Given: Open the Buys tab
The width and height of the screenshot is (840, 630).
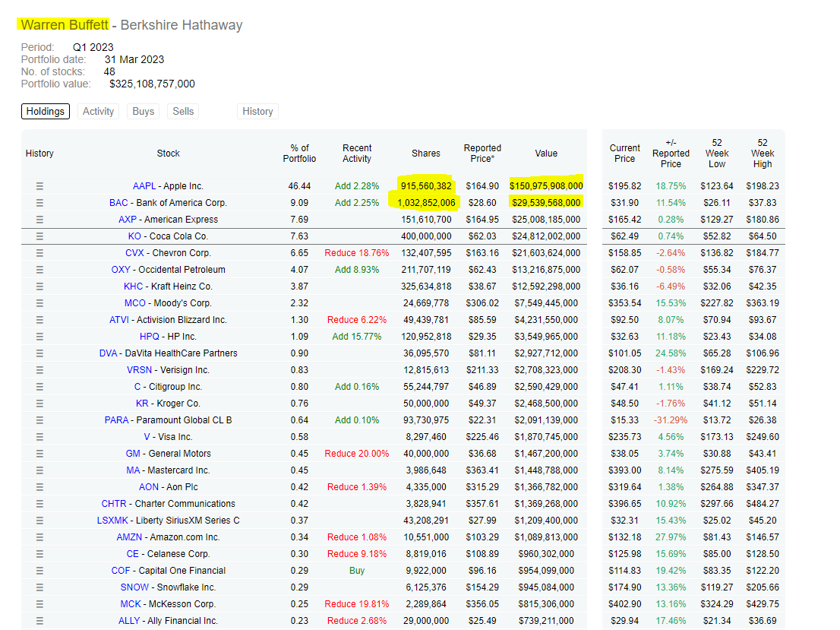Looking at the screenshot, I should 143,112.
